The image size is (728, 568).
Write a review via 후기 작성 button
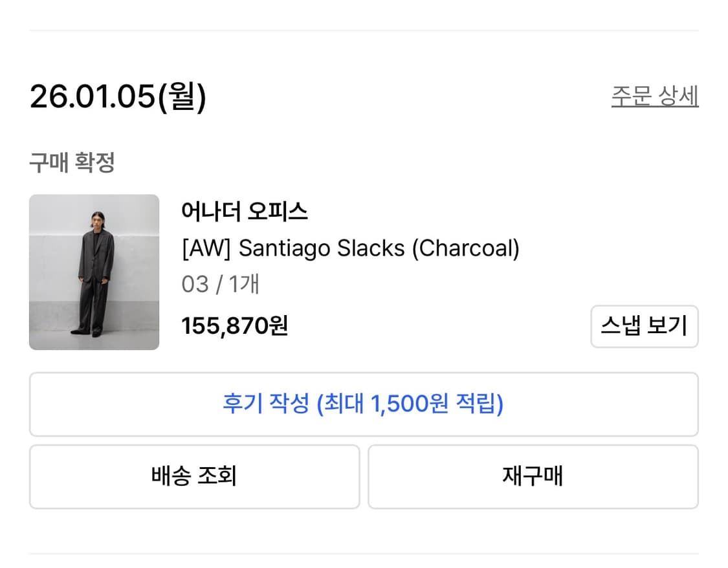click(x=363, y=404)
